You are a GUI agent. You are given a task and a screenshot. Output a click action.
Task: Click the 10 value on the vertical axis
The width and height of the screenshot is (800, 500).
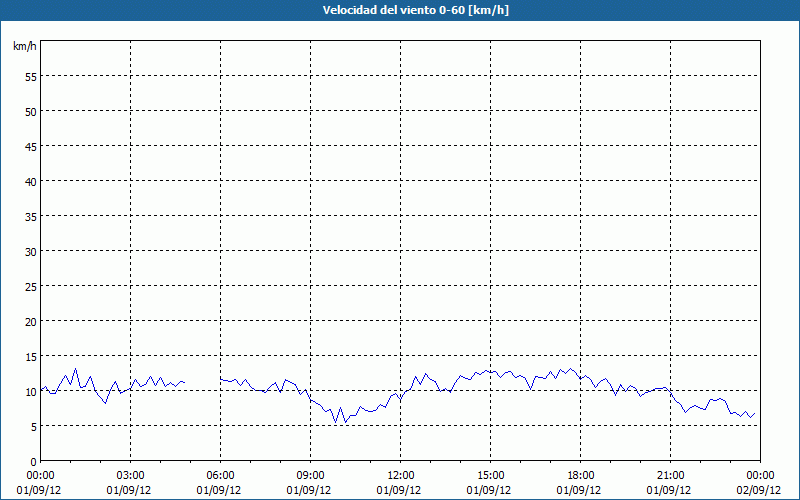[x=30, y=391]
